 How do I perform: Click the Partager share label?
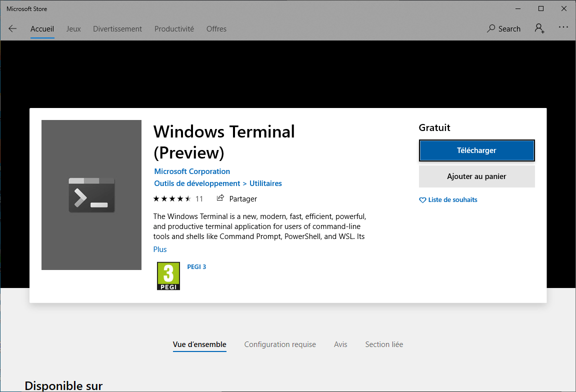coord(243,199)
